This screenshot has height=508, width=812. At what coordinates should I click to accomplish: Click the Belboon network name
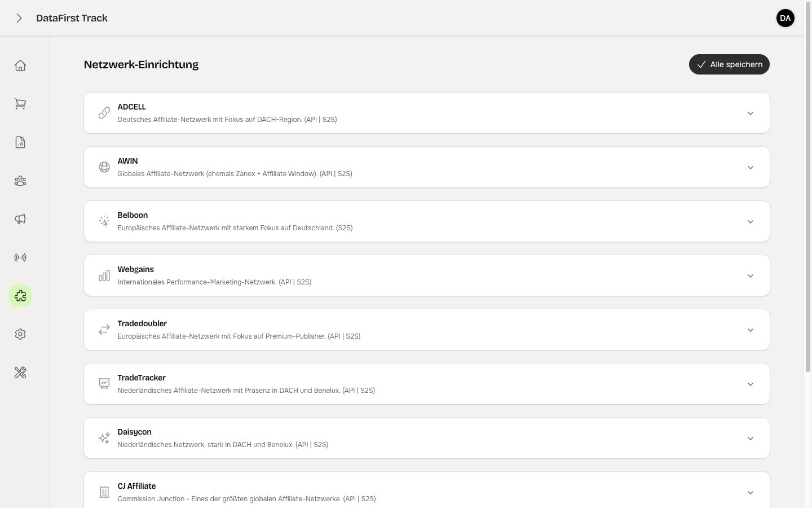click(x=133, y=215)
